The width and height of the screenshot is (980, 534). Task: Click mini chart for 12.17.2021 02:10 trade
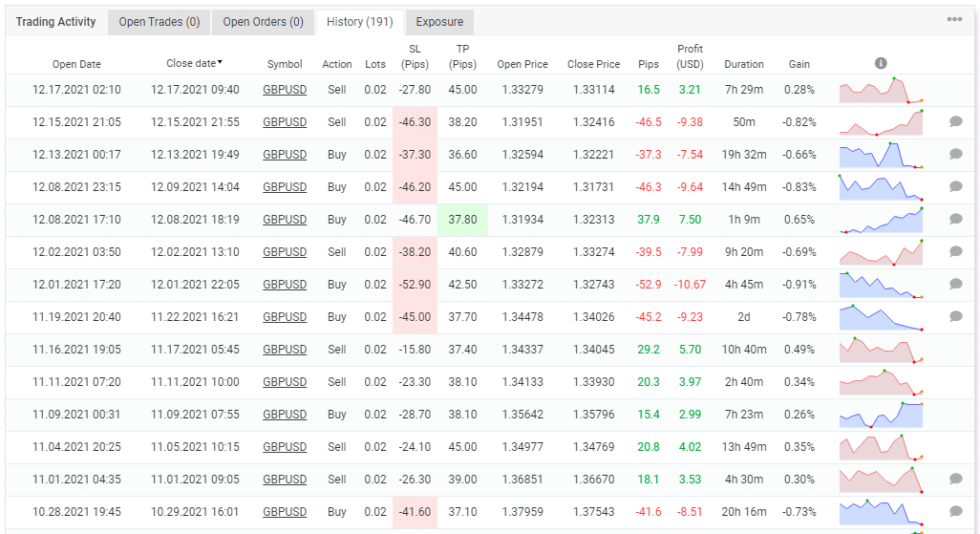click(x=881, y=90)
